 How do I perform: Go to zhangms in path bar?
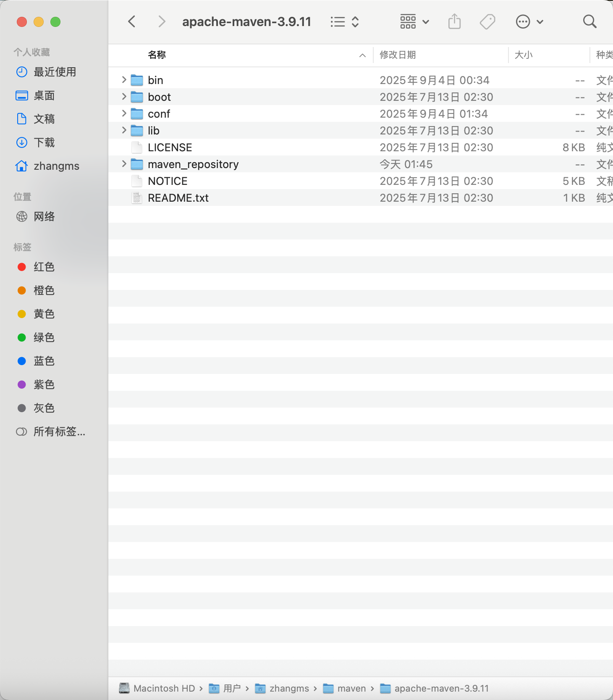coord(282,688)
